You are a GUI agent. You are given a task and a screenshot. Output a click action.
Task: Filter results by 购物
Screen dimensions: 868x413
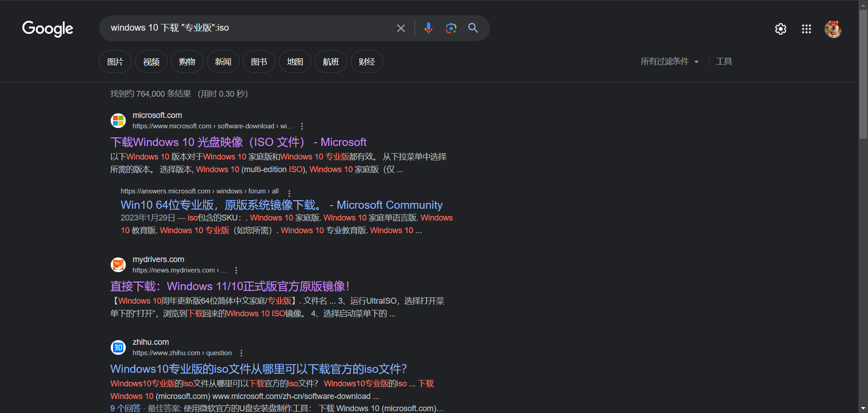coord(187,61)
